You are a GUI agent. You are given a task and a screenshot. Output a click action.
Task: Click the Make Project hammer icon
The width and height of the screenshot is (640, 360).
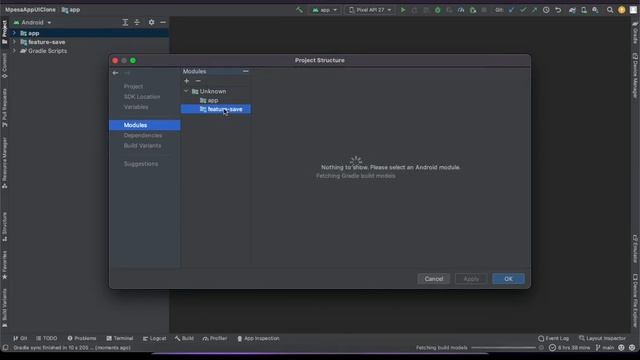click(x=299, y=10)
